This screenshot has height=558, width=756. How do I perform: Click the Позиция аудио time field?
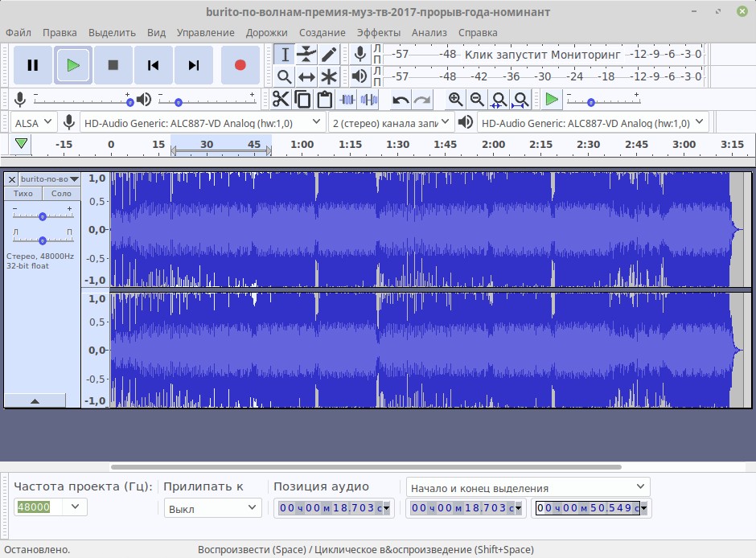[x=332, y=508]
